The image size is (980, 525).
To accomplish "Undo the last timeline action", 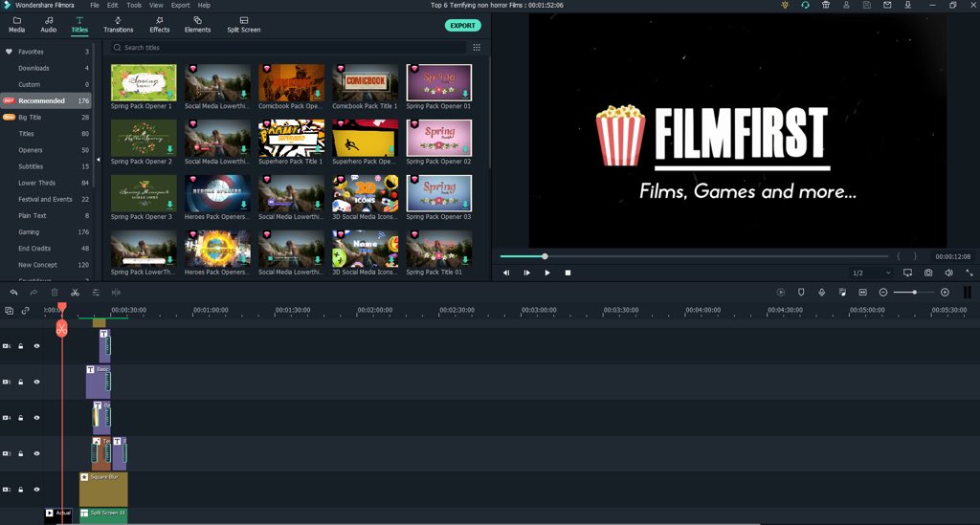I will click(x=13, y=293).
